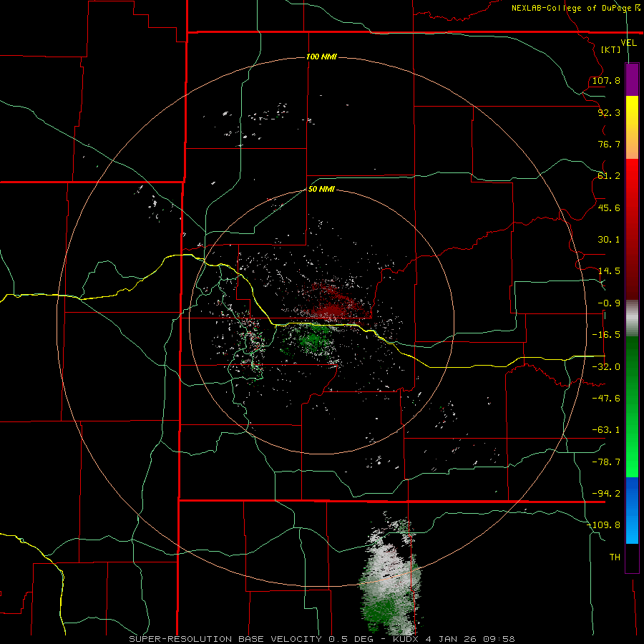Click the -47.6 velocity scale value
This screenshot has width=644, height=644.
[606, 399]
